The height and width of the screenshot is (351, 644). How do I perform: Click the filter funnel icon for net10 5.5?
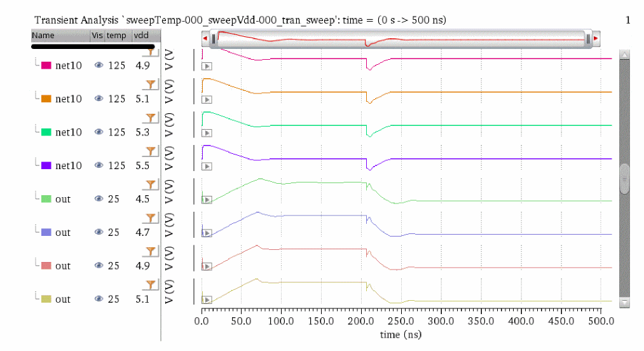pos(151,151)
